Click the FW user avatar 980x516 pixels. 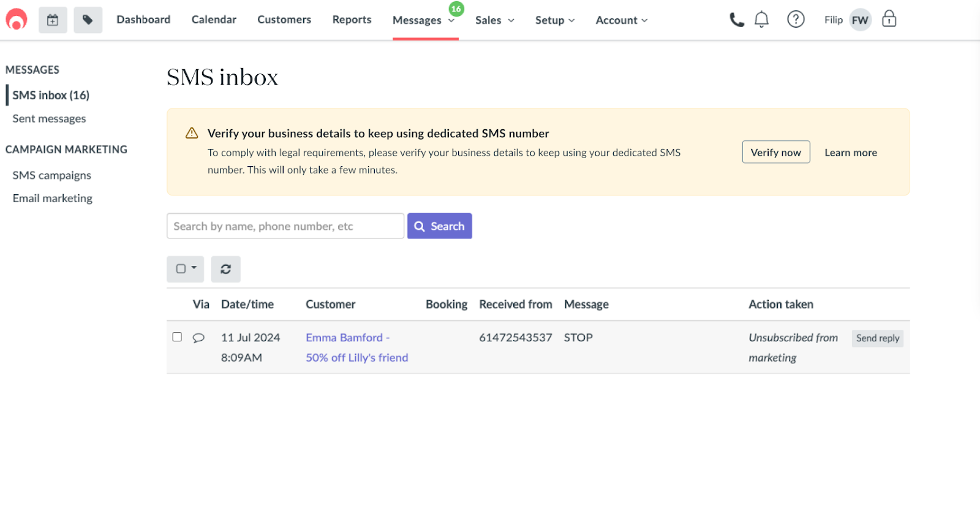[x=860, y=20]
